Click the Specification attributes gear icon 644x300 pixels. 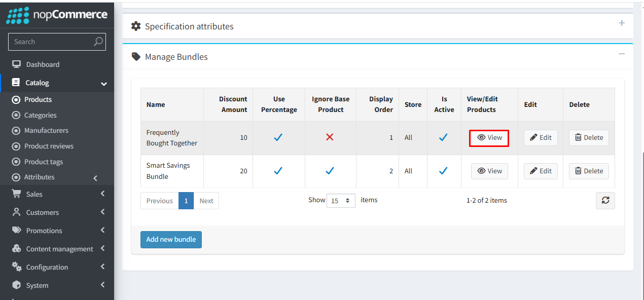[136, 26]
